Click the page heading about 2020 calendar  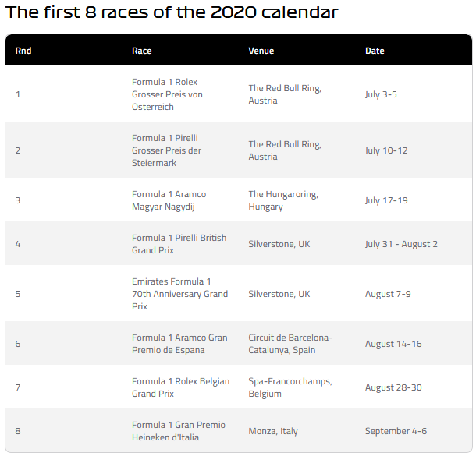point(172,12)
